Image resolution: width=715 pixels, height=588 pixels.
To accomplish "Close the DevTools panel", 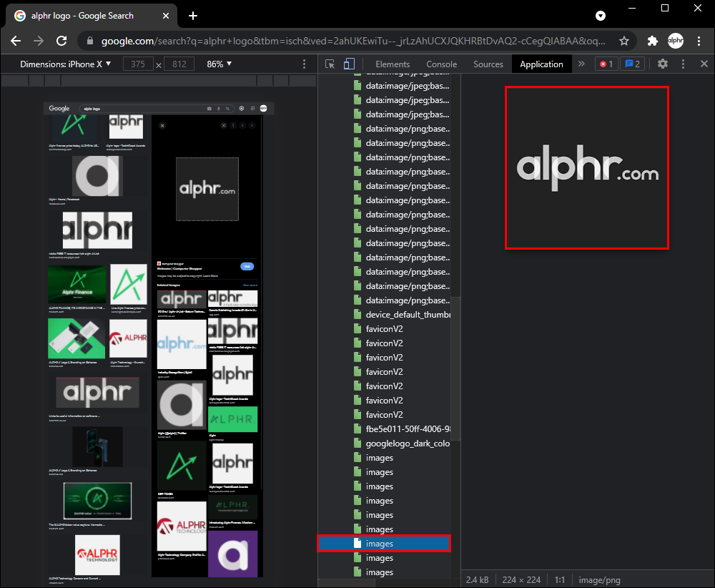I will 704,64.
